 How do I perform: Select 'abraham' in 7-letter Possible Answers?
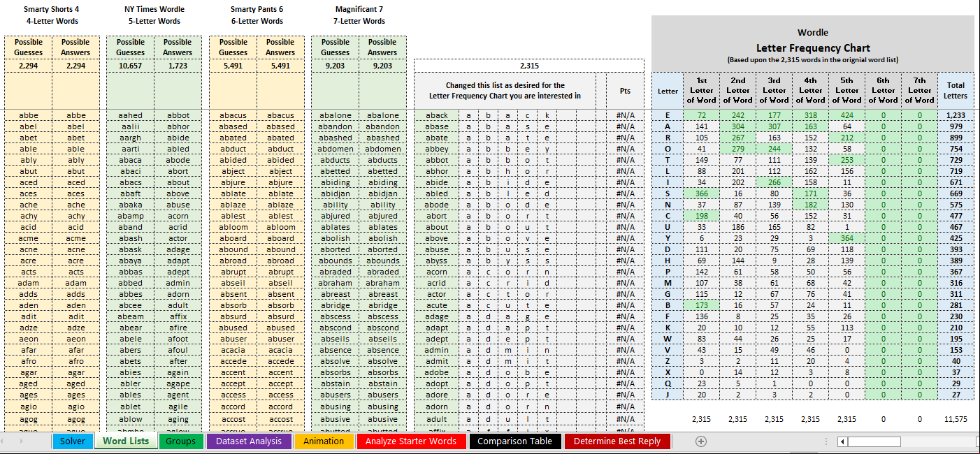coord(382,283)
